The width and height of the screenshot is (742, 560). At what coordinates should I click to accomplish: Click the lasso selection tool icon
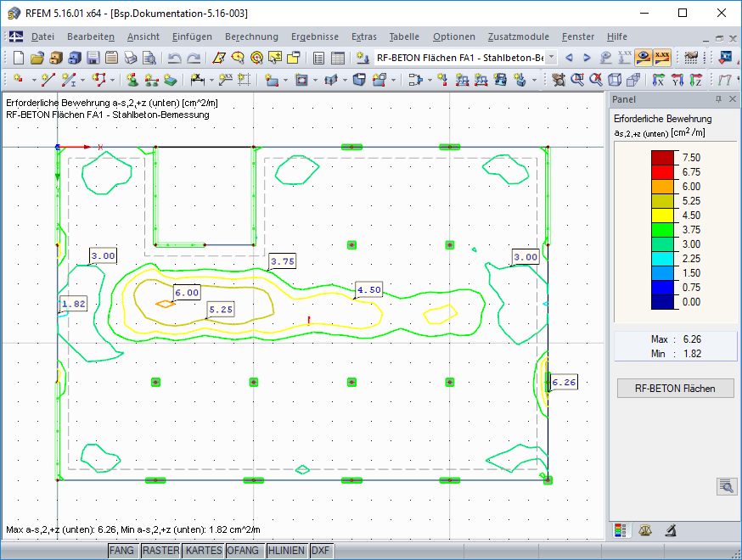tap(238, 58)
